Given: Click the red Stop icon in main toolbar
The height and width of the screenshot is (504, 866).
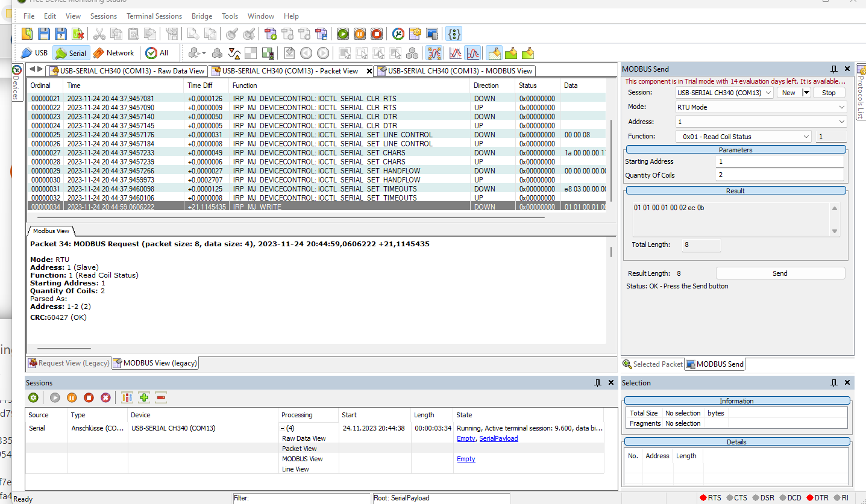Looking at the screenshot, I should coord(376,34).
